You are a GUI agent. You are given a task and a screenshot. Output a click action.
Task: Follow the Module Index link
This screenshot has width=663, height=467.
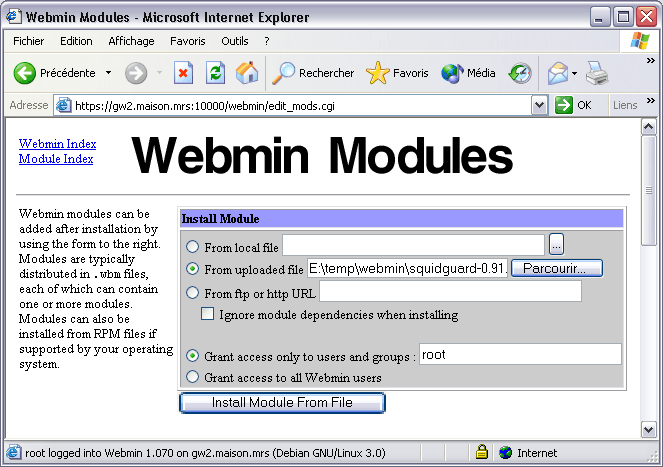[x=56, y=159]
